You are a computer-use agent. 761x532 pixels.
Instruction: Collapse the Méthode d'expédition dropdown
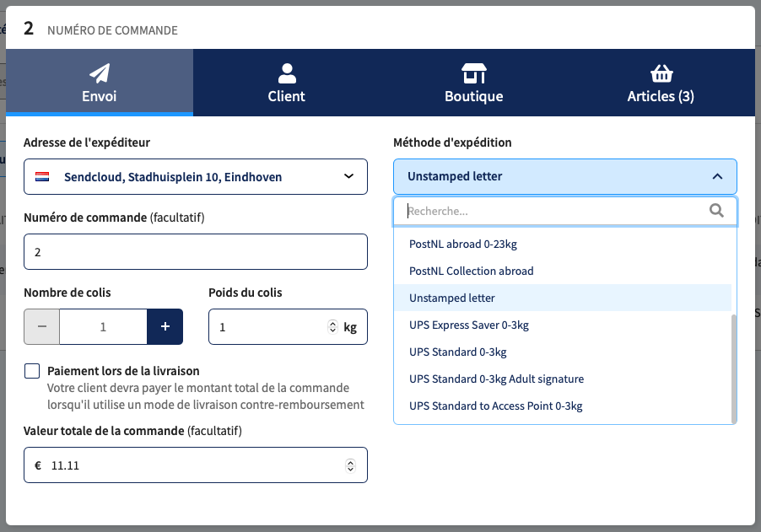click(x=565, y=176)
